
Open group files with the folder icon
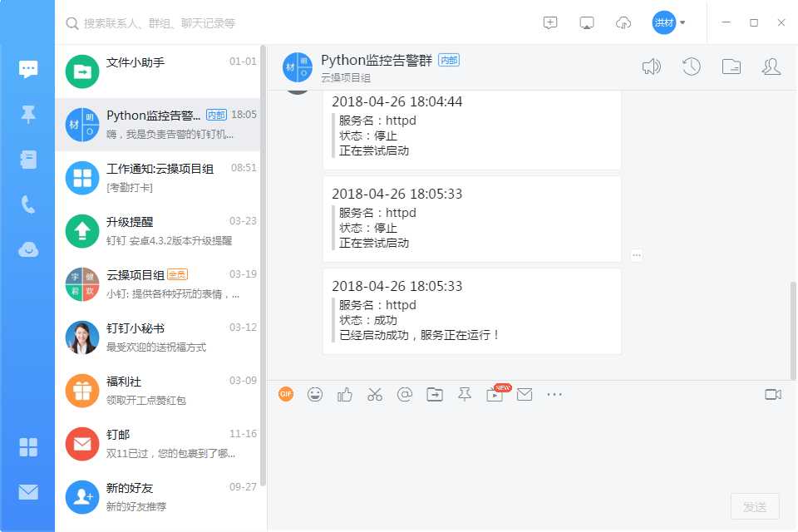tap(731, 66)
